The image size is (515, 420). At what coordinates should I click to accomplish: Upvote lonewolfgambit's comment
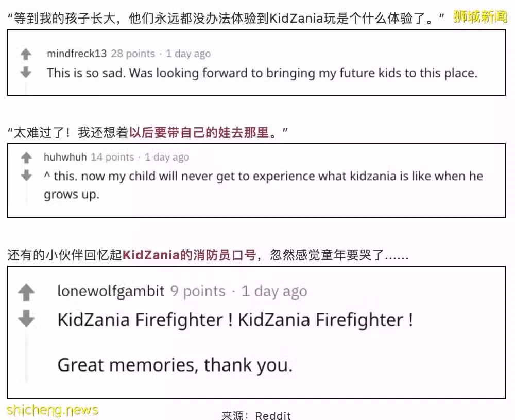click(x=26, y=292)
